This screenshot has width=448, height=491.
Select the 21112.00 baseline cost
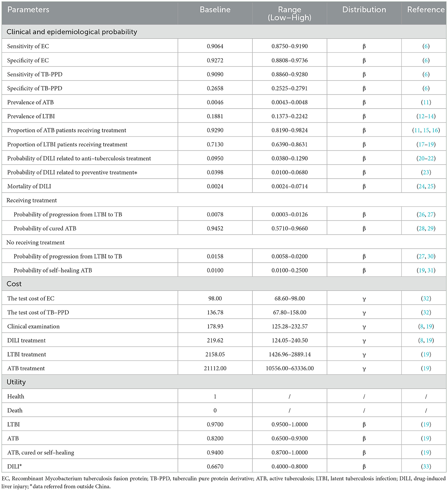point(215,368)
